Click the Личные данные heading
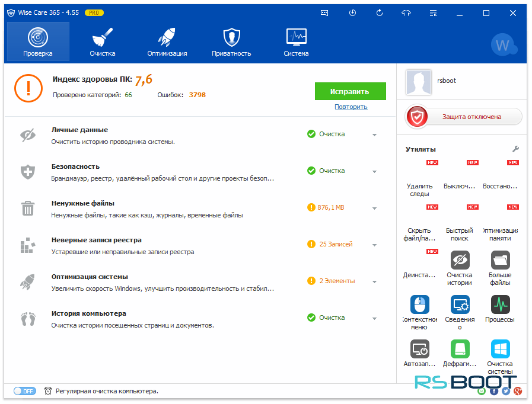This screenshot has height=404, width=532. tap(79, 130)
